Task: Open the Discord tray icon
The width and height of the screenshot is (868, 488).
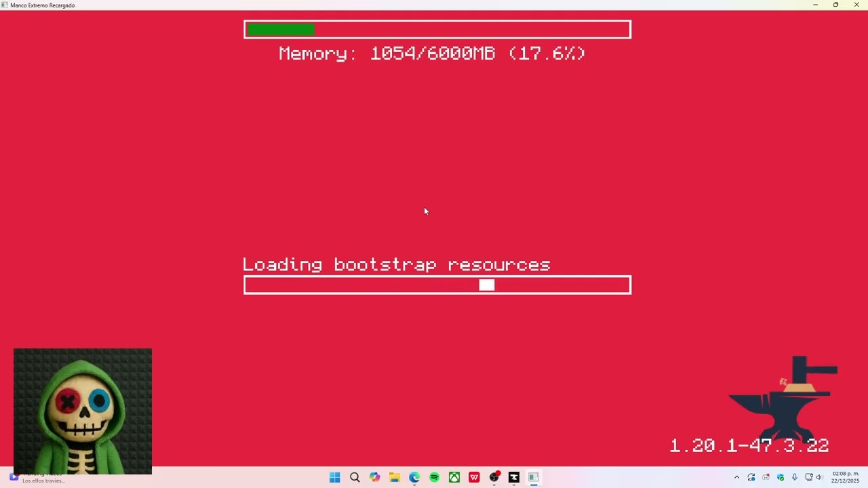Action: pyautogui.click(x=766, y=477)
